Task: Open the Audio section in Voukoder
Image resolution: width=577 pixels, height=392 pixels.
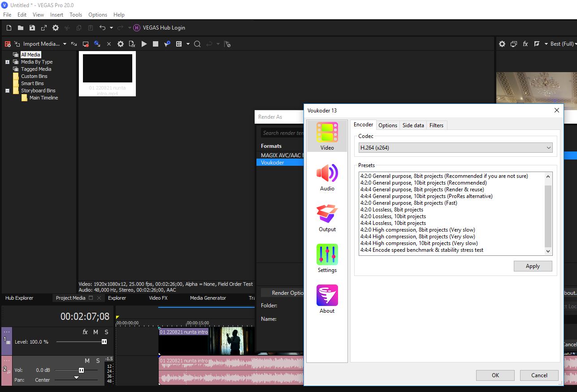Action: pos(327,177)
